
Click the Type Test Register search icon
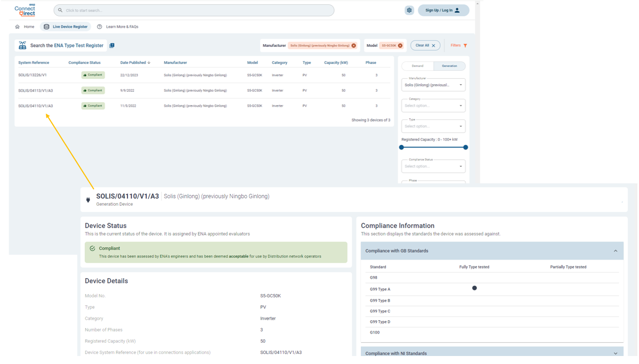pyautogui.click(x=22, y=45)
